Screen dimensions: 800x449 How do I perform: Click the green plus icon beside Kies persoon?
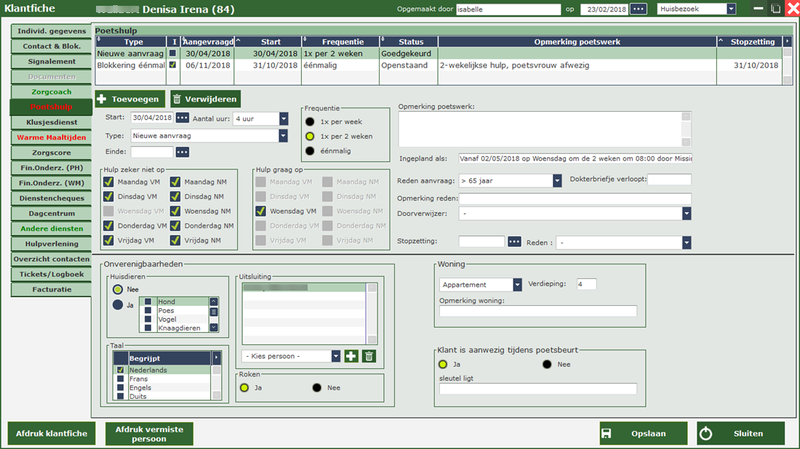(351, 356)
